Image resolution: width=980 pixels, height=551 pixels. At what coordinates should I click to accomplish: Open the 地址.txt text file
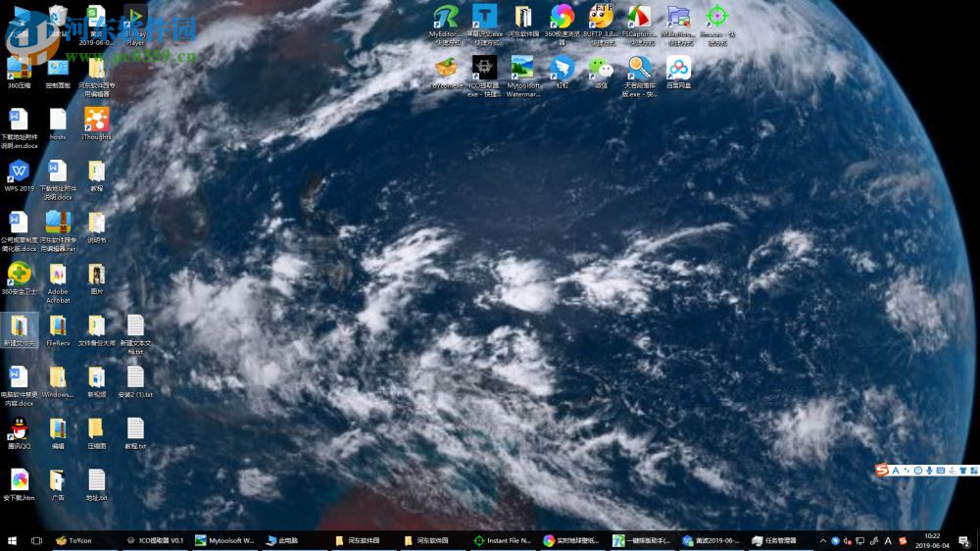tap(96, 485)
